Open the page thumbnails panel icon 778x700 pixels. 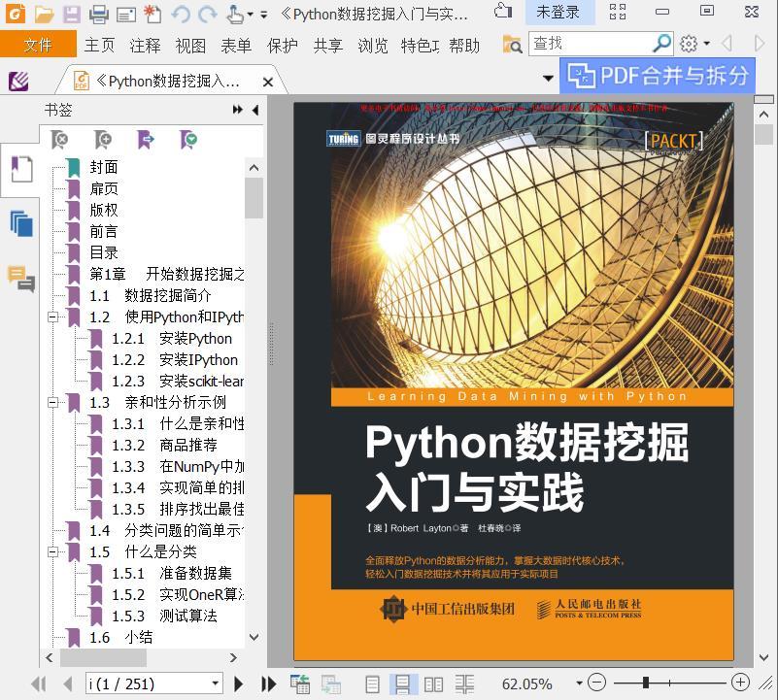21,223
